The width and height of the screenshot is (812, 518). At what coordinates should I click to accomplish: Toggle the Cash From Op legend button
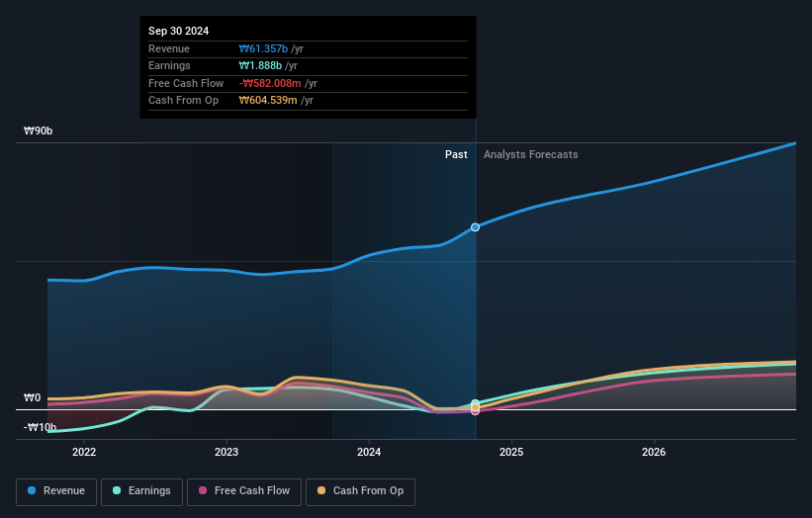coord(360,491)
